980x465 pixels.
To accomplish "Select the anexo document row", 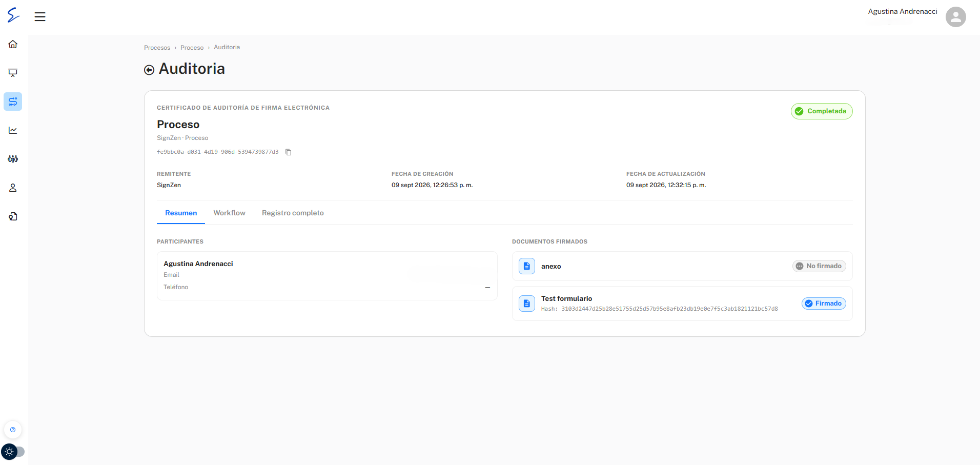I will [682, 266].
